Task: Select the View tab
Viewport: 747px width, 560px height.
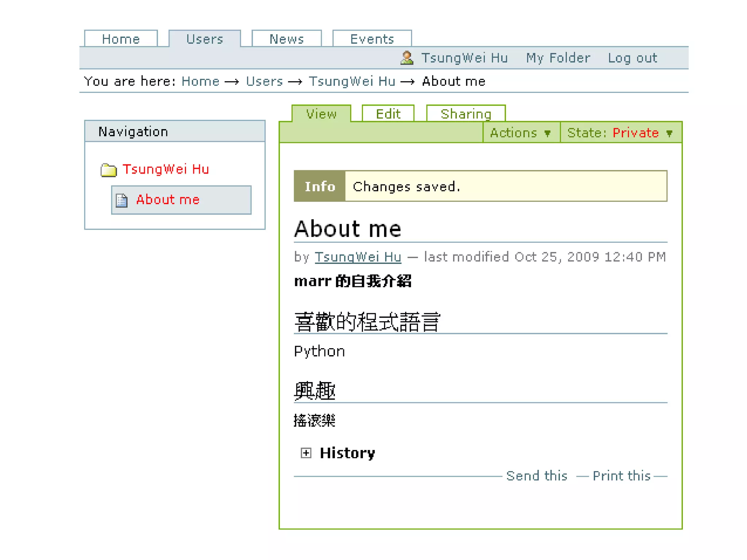Action: (321, 114)
